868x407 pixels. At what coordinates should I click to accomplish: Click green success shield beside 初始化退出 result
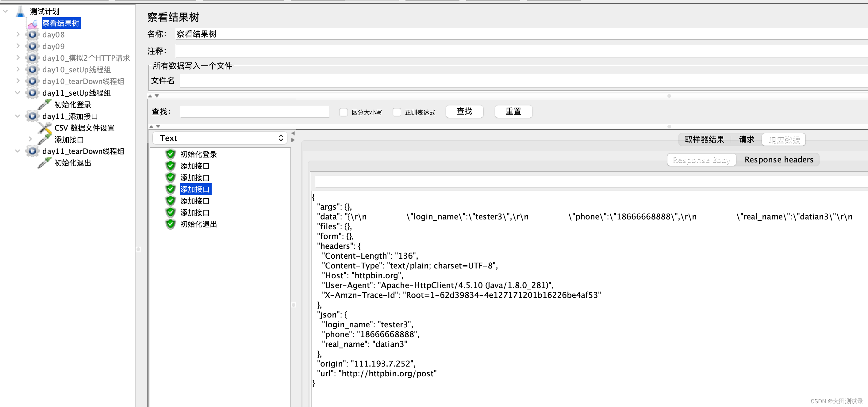point(171,224)
